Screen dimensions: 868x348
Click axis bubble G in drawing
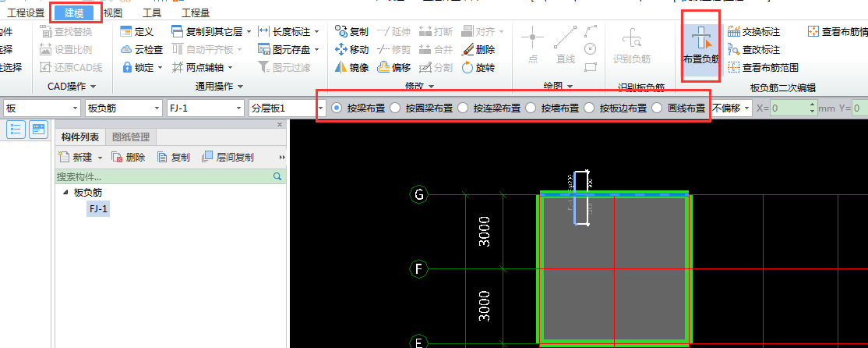pyautogui.click(x=418, y=194)
